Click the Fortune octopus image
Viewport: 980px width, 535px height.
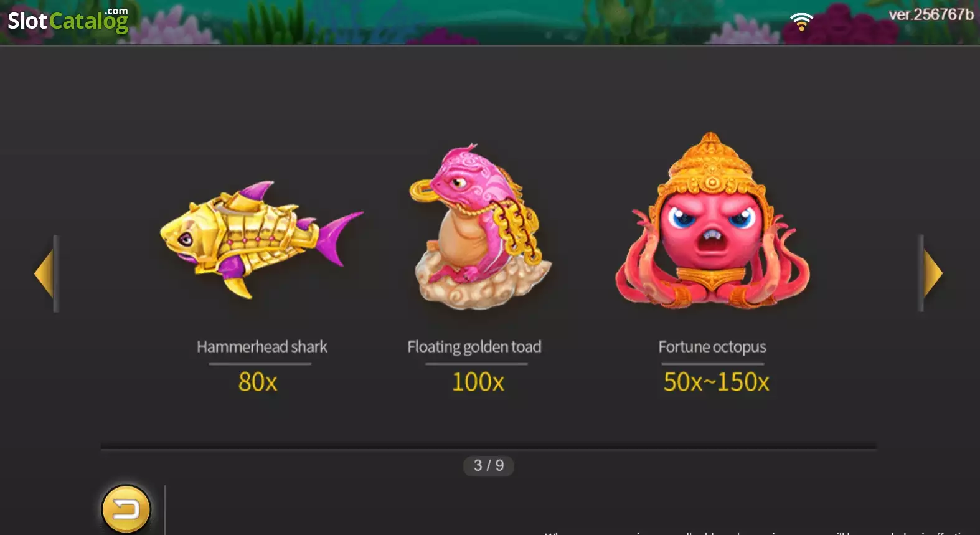(712, 220)
